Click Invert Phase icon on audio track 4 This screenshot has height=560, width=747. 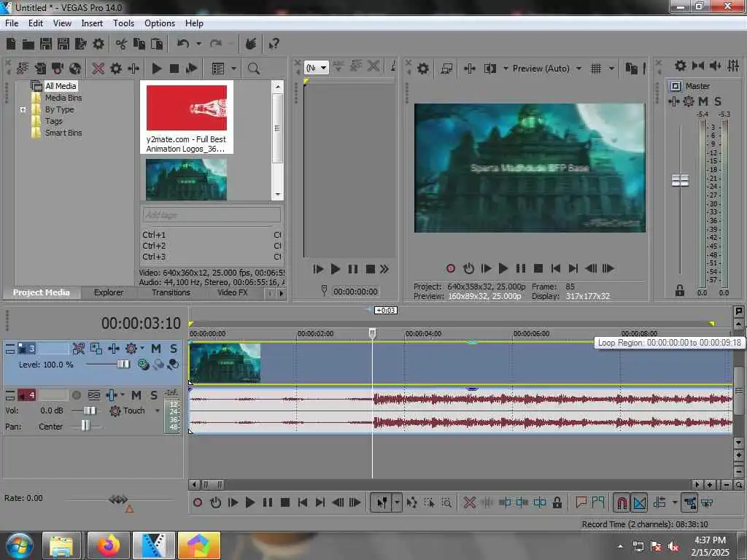pyautogui.click(x=94, y=395)
